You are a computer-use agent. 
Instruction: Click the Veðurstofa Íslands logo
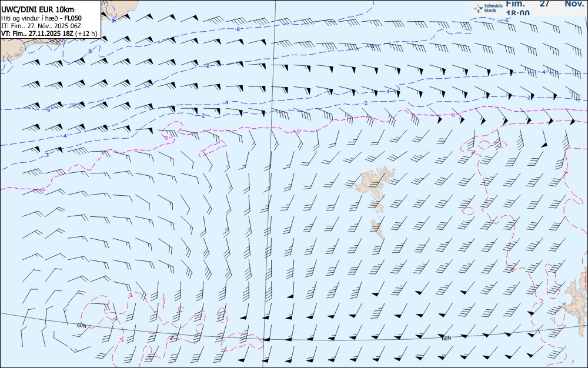point(488,8)
